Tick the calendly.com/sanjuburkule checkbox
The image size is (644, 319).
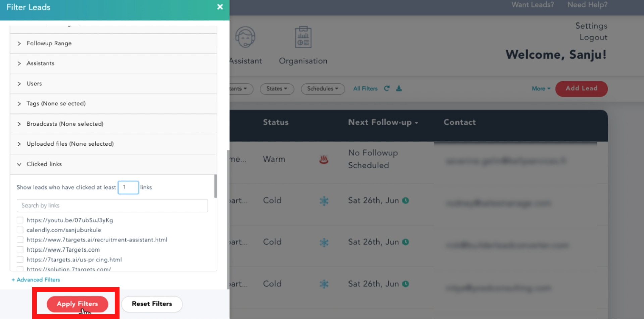tap(20, 230)
